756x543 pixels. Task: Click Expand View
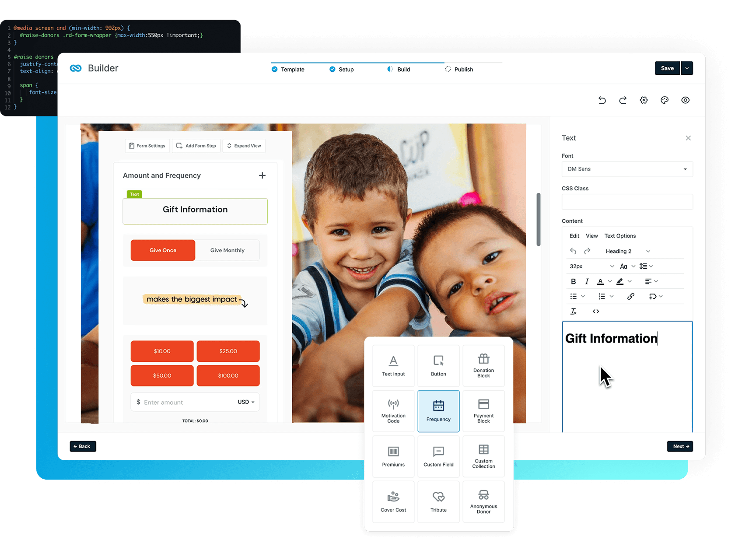tap(244, 146)
